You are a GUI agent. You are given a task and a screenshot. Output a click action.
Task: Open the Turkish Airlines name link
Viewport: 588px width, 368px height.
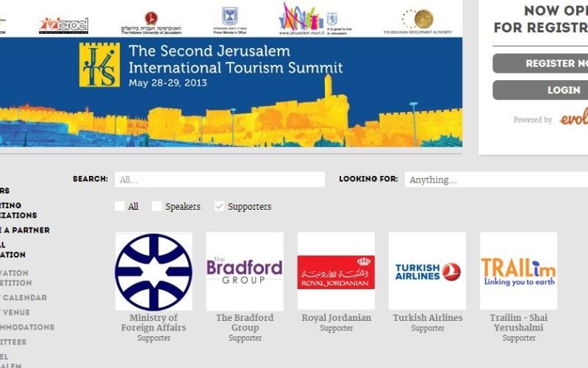click(427, 318)
